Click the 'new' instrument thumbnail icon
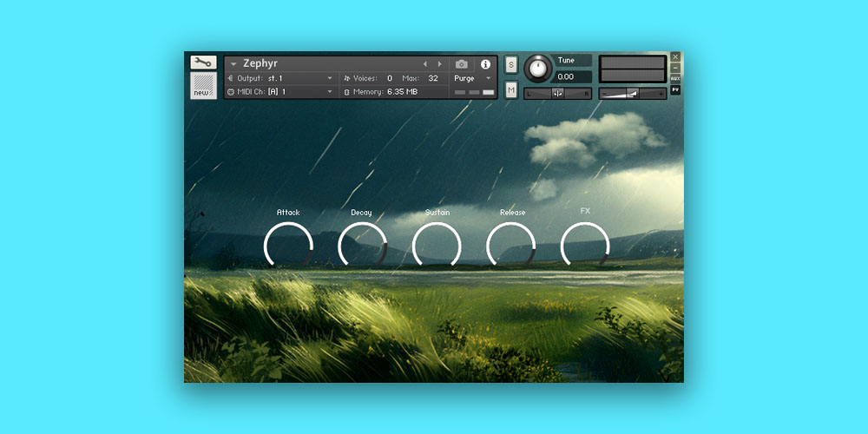868x434 pixels. pyautogui.click(x=203, y=86)
